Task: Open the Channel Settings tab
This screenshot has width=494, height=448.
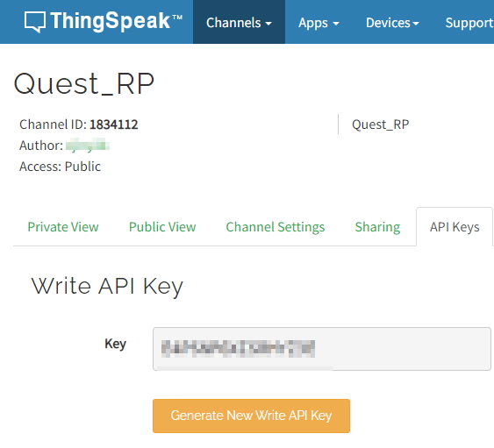Action: point(276,227)
